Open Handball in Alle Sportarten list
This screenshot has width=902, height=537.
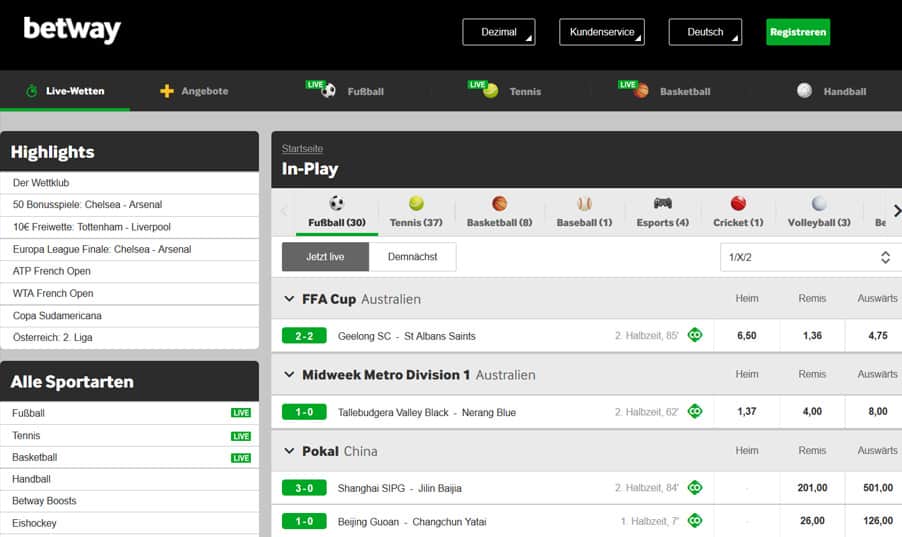(x=129, y=479)
